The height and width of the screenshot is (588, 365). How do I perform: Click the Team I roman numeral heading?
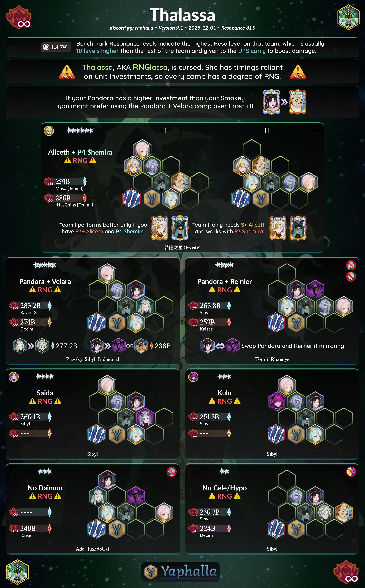click(x=165, y=131)
